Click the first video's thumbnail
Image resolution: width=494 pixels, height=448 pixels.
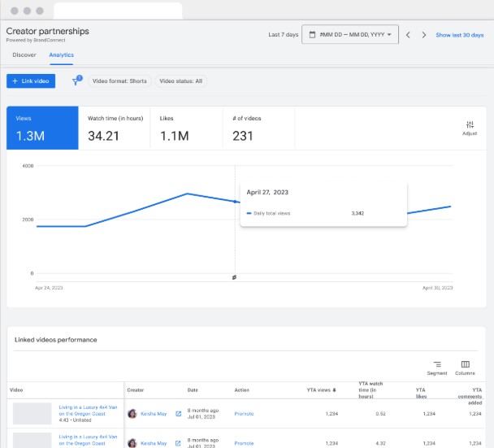tap(32, 413)
